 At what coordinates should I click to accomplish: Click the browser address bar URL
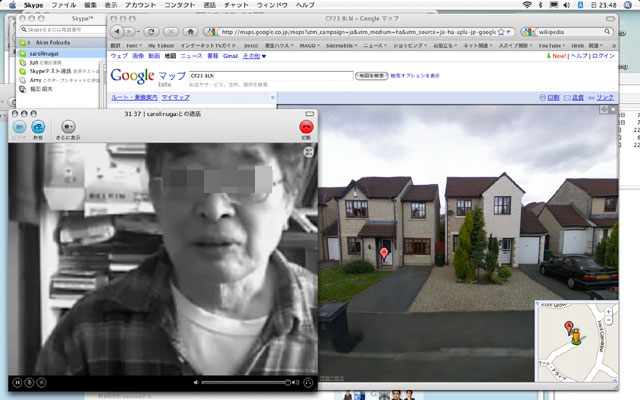tap(358, 32)
